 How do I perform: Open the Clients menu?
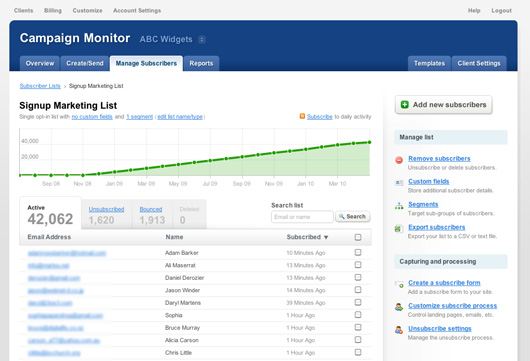pos(24,10)
